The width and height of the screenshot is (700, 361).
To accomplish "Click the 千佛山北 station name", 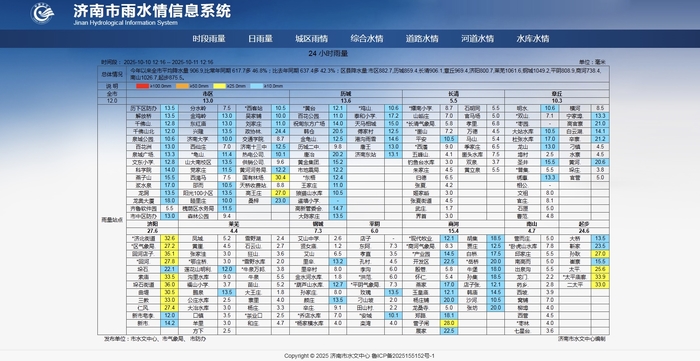I will [x=144, y=131].
